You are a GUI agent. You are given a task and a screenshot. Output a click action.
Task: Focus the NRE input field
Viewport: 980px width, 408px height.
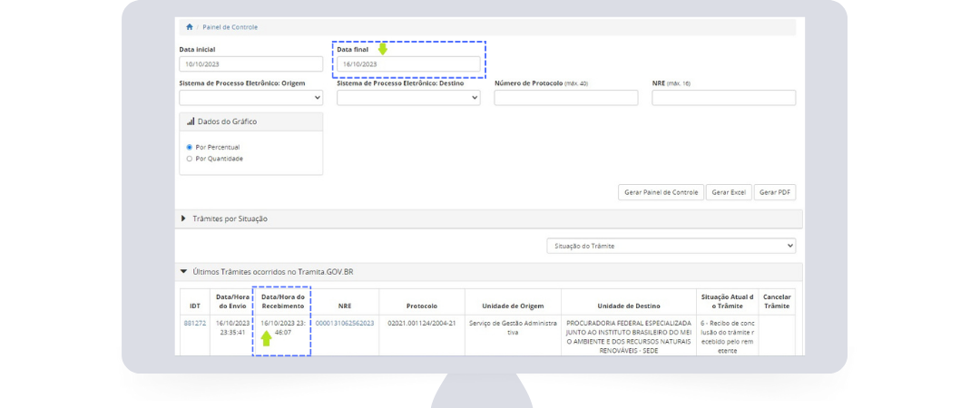point(723,98)
